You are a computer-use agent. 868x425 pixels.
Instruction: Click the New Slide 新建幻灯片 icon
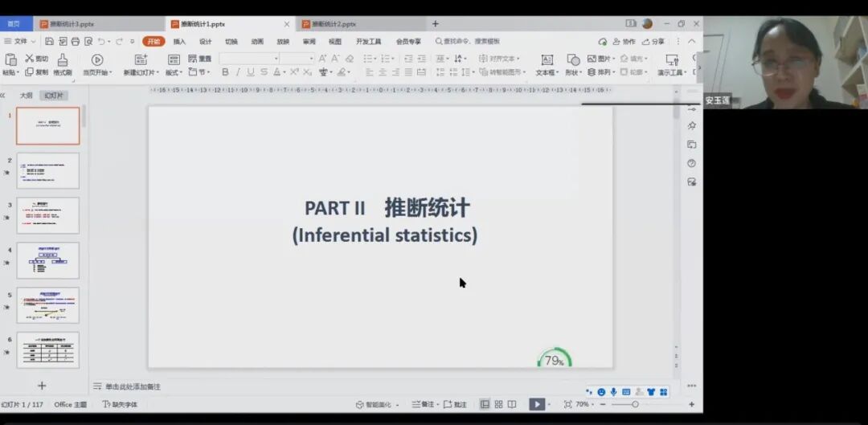coord(141,59)
